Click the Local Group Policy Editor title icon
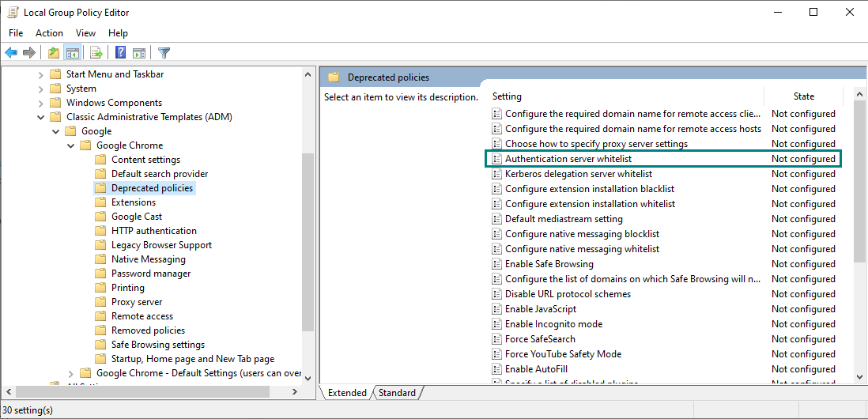The height and width of the screenshot is (419, 868). pos(13,12)
